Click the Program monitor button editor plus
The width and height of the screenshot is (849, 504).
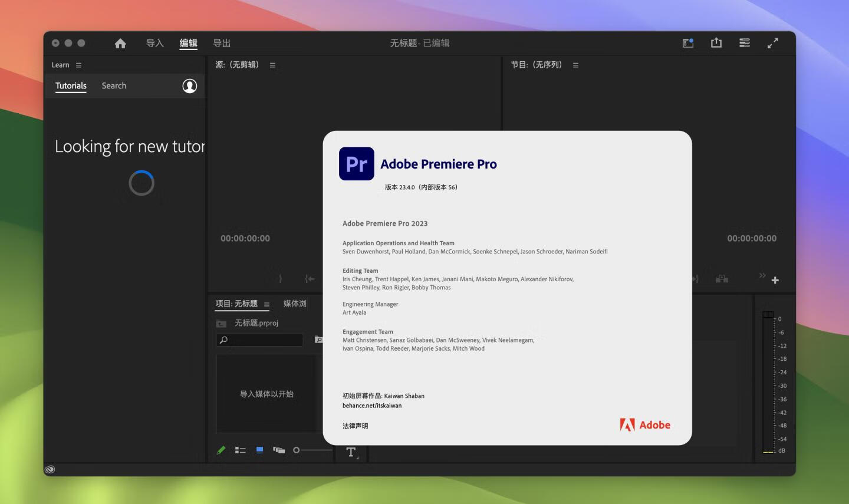tap(775, 281)
